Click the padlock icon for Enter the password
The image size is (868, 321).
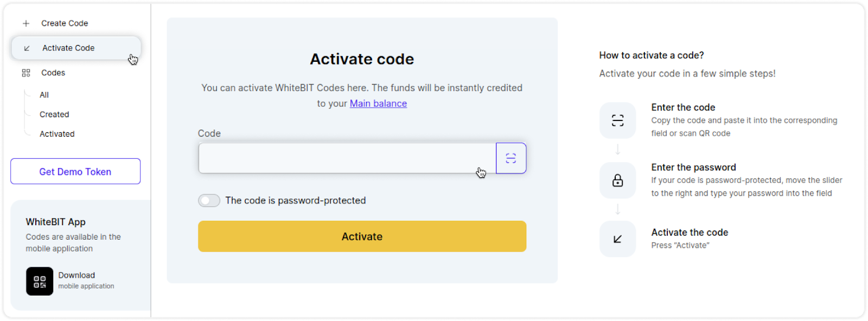coord(617,181)
